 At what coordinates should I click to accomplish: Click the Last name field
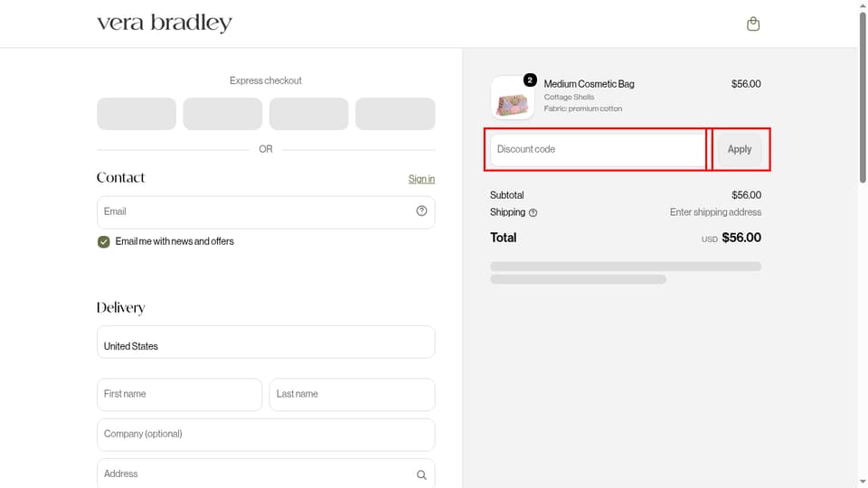click(352, 395)
